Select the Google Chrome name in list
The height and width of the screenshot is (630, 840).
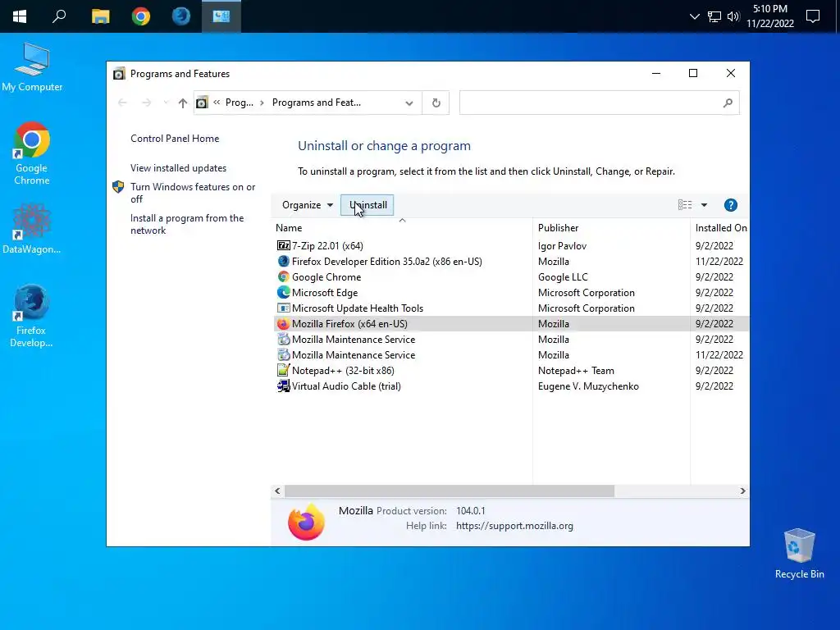(326, 277)
